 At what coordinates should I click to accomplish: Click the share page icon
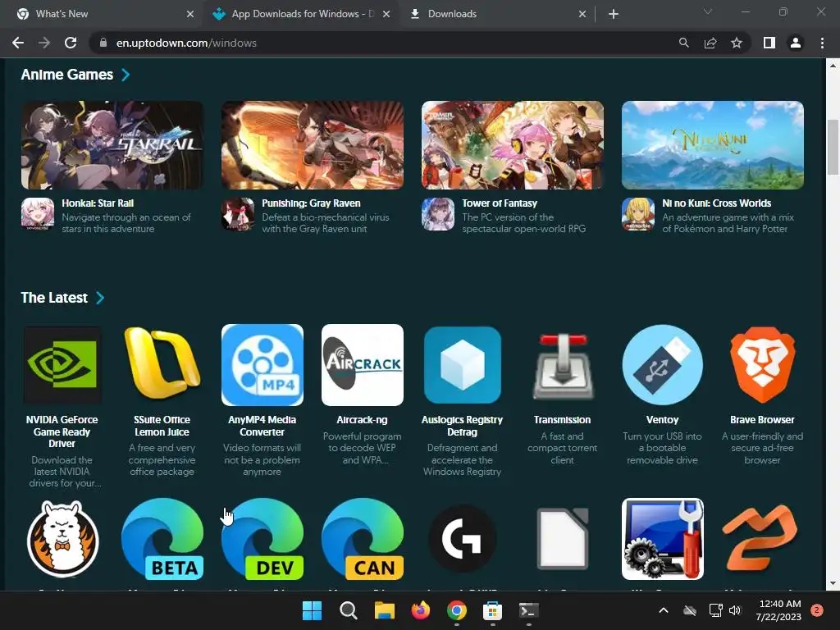(710, 43)
